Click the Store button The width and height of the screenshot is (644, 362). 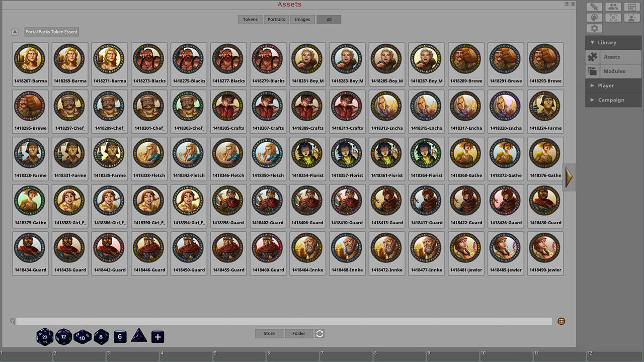point(269,333)
